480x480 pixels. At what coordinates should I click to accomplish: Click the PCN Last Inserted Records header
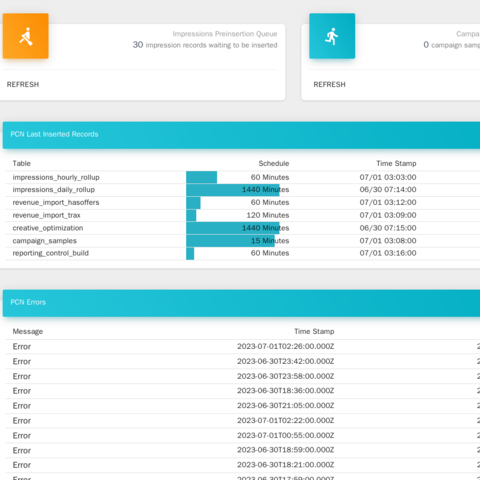click(x=241, y=135)
